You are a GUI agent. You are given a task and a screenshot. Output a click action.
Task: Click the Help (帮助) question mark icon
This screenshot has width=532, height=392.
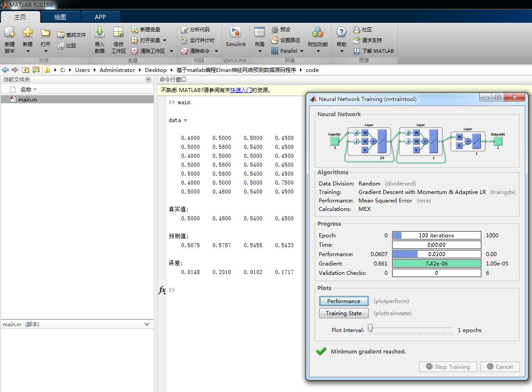coord(341,33)
